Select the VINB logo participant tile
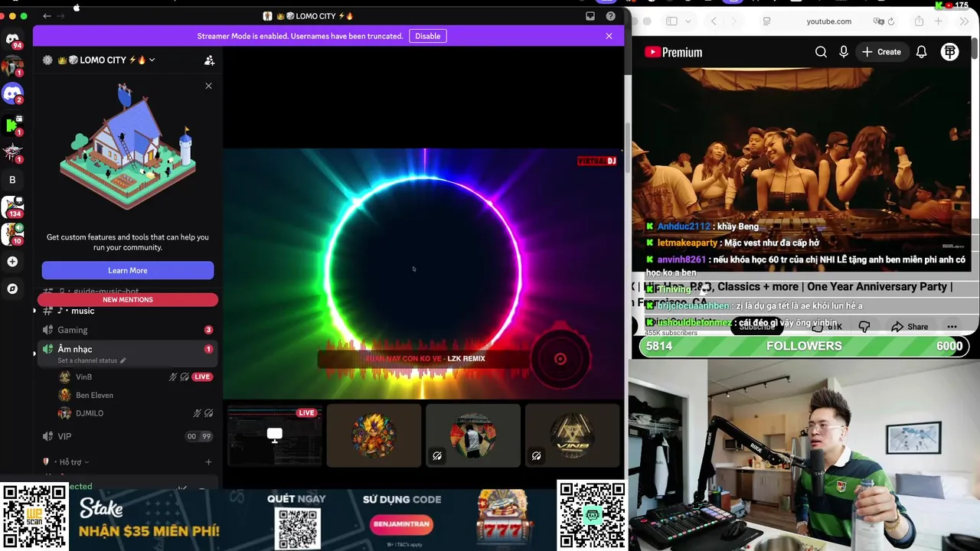Screen dimensions: 980x551 point(572,435)
